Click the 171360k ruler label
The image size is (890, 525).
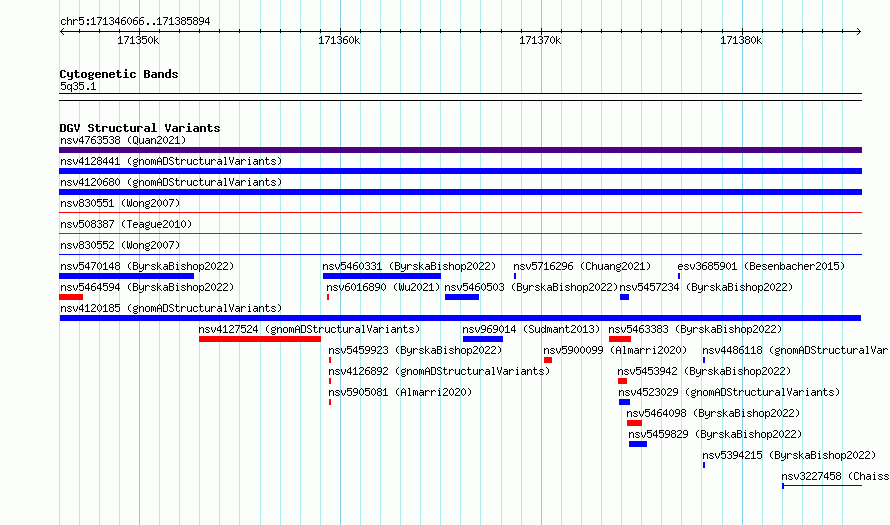(x=339, y=40)
